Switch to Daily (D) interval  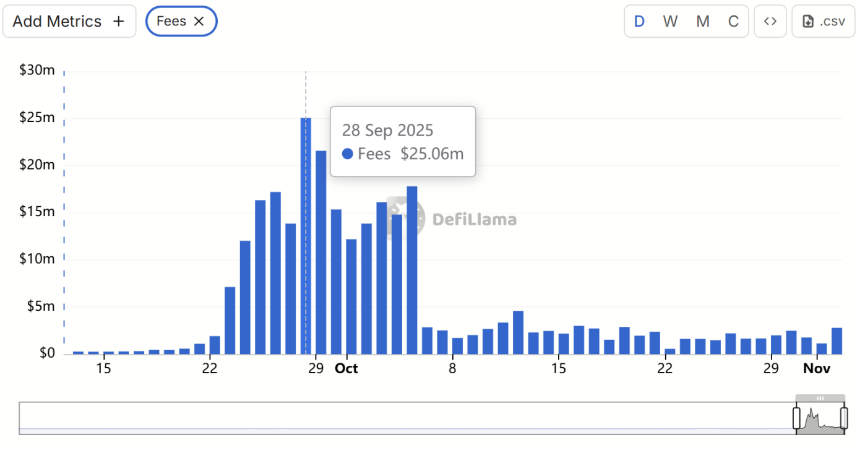point(639,21)
